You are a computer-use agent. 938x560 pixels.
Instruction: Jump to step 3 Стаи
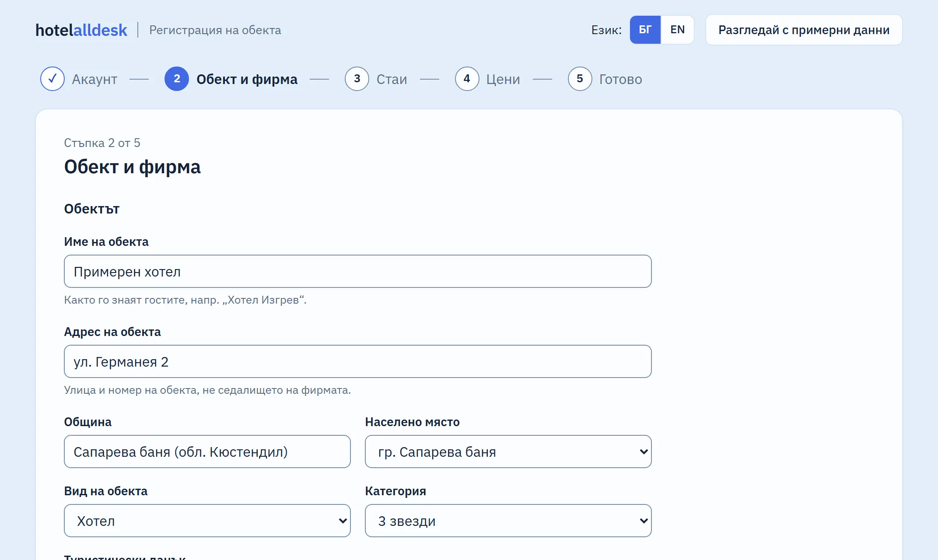(376, 79)
